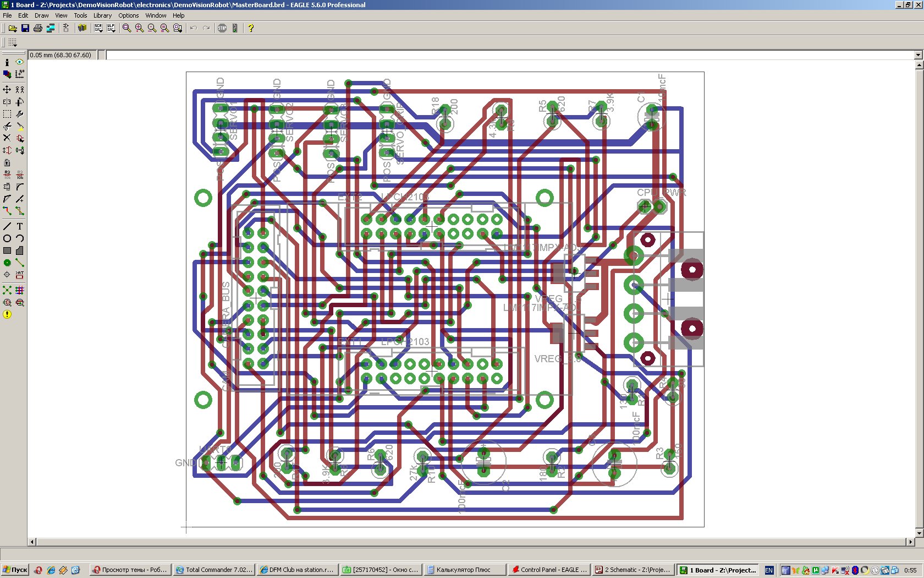Select the Via tool green circle
The width and height of the screenshot is (924, 578).
(7, 263)
